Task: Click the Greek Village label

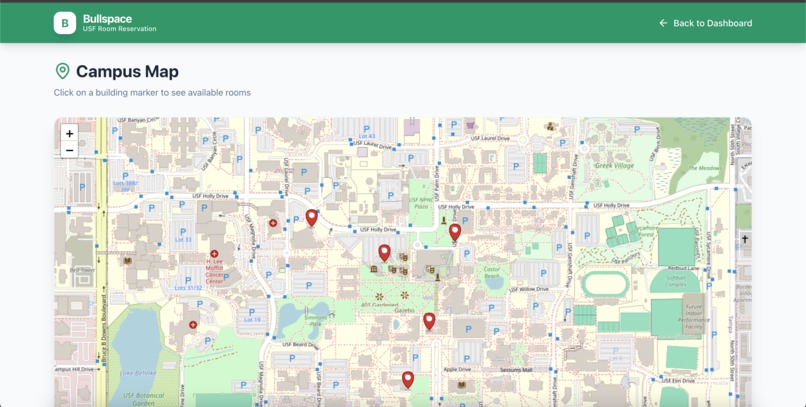Action: pos(614,165)
